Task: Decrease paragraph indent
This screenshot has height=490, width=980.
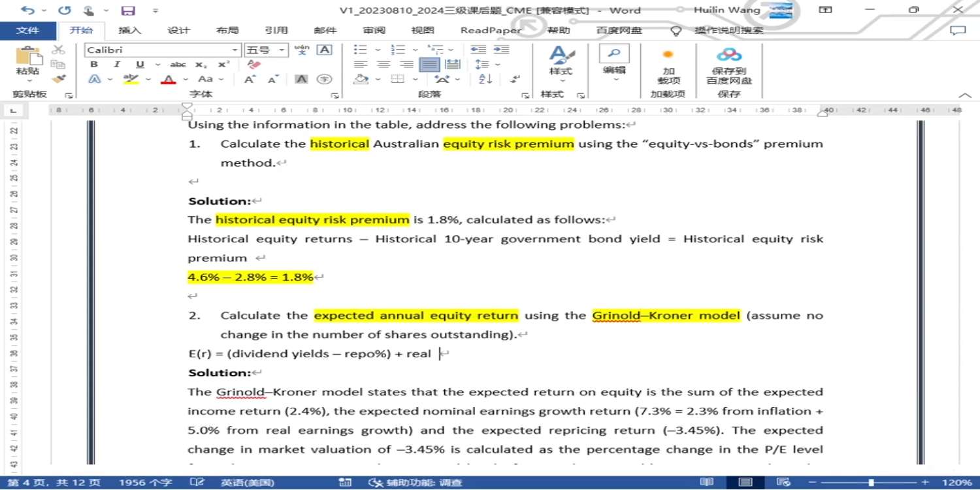Action: (478, 50)
